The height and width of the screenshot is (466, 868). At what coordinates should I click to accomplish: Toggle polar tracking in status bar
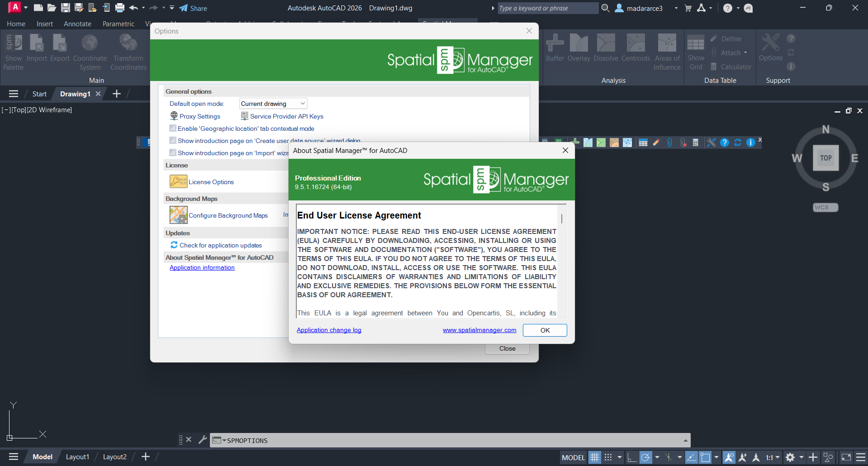pyautogui.click(x=645, y=457)
